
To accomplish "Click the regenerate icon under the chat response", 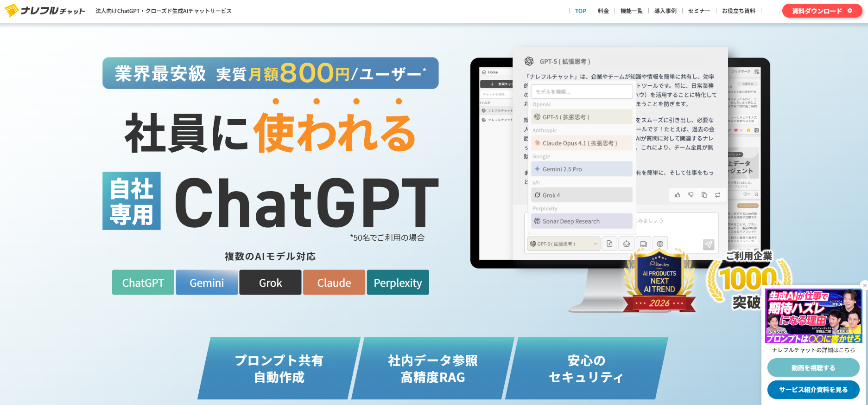I will click(718, 195).
